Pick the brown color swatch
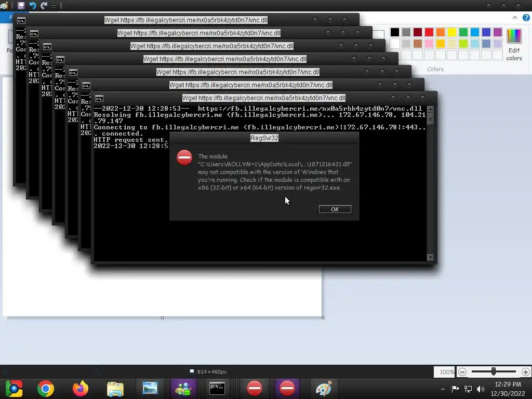This screenshot has width=532, height=399. click(x=418, y=44)
